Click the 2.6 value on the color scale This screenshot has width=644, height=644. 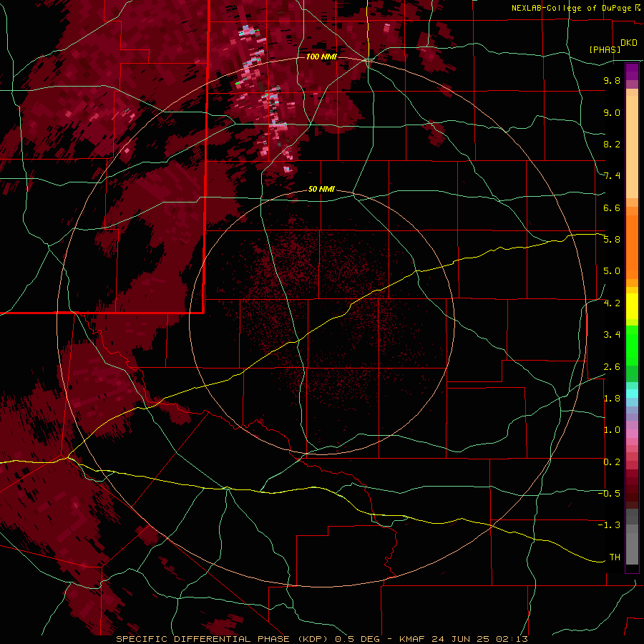[612, 367]
